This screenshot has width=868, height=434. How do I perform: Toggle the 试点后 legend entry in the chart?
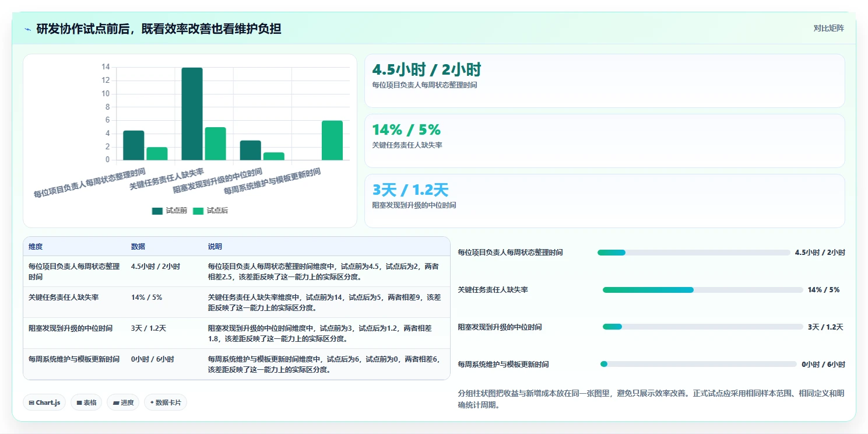tap(210, 211)
